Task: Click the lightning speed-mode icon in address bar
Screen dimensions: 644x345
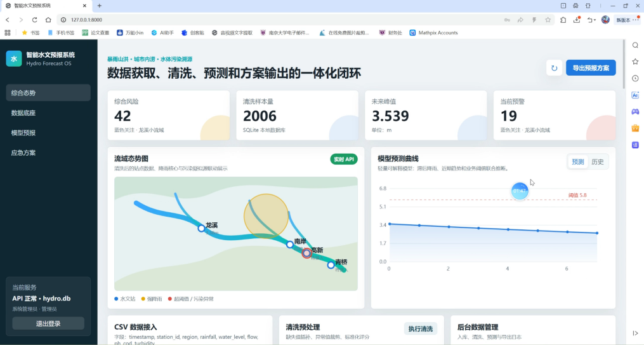Action: (534, 20)
